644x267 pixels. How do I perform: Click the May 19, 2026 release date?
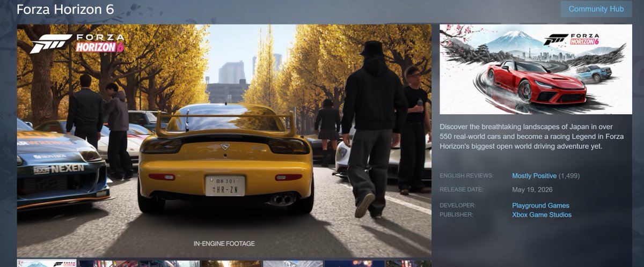pyautogui.click(x=532, y=190)
